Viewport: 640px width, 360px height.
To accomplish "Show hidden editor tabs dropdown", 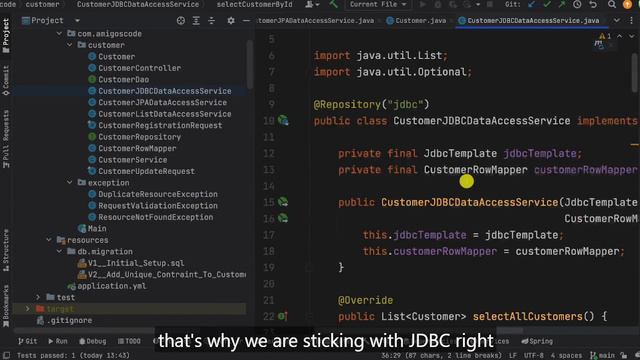I will (617, 20).
